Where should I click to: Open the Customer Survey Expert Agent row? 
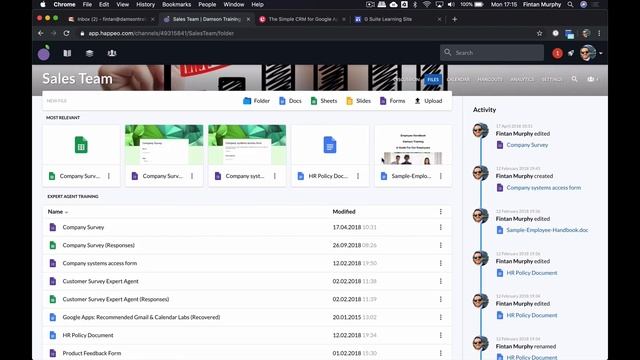pyautogui.click(x=247, y=281)
